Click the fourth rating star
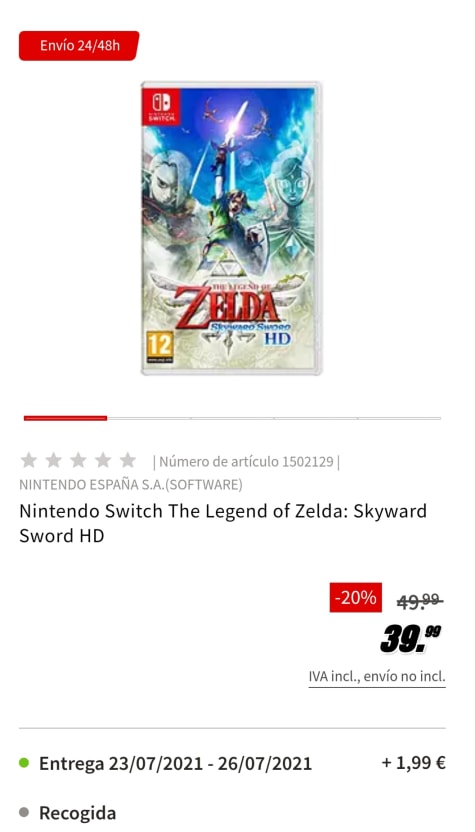The image size is (475, 832). pos(103,460)
